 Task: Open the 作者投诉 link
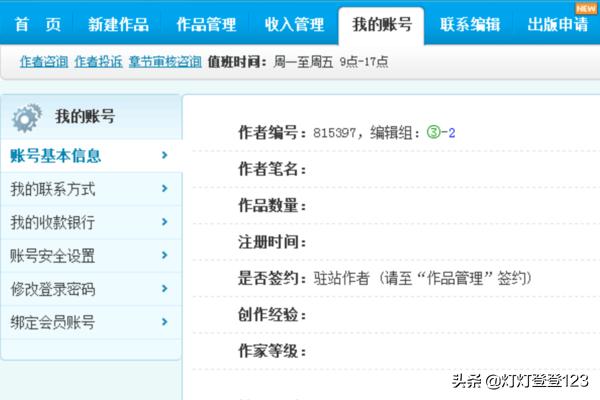click(98, 62)
